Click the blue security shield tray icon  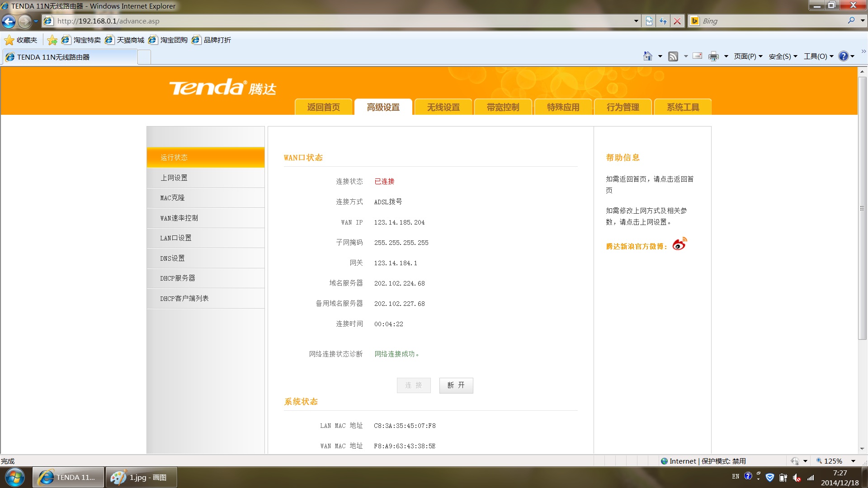770,477
